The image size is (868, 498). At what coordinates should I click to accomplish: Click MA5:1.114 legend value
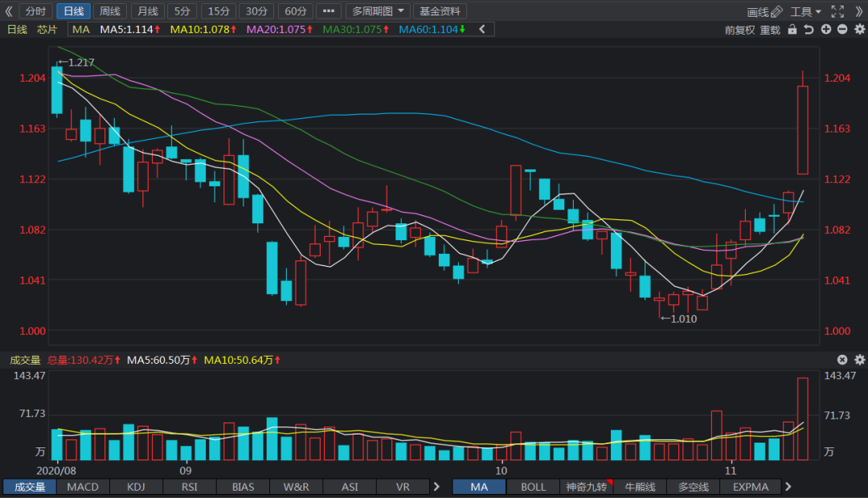(x=130, y=30)
